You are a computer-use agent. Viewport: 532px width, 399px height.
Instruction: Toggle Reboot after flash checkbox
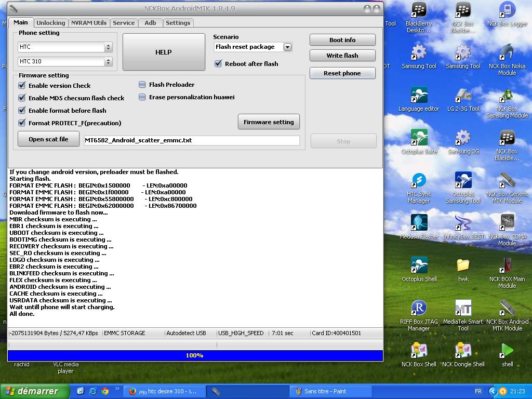point(218,63)
